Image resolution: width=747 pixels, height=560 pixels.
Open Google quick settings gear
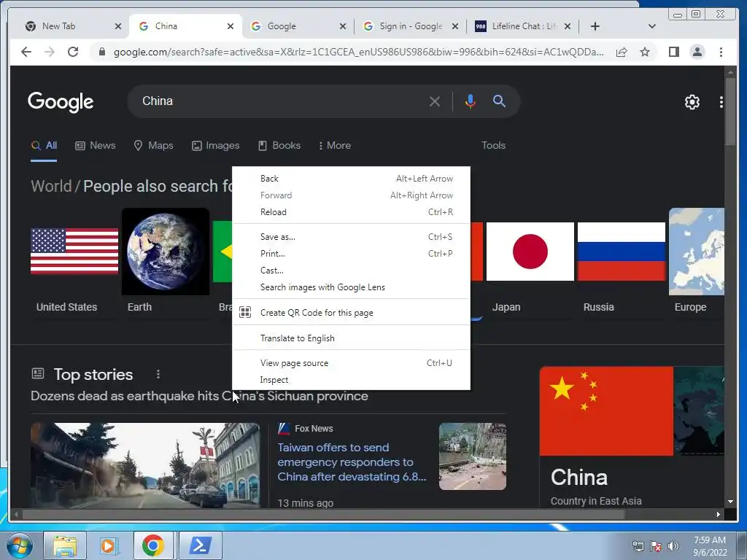point(692,102)
